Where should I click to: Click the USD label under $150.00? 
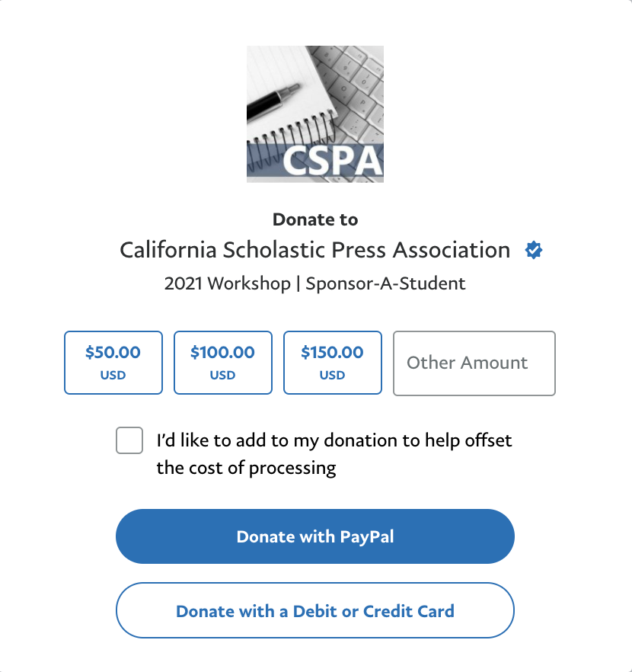pos(333,375)
